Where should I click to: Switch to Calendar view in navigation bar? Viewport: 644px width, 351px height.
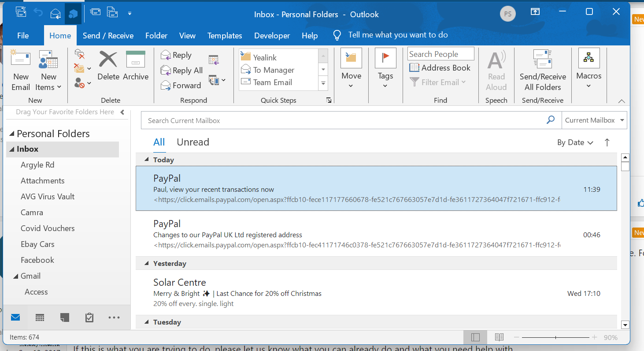click(x=40, y=317)
